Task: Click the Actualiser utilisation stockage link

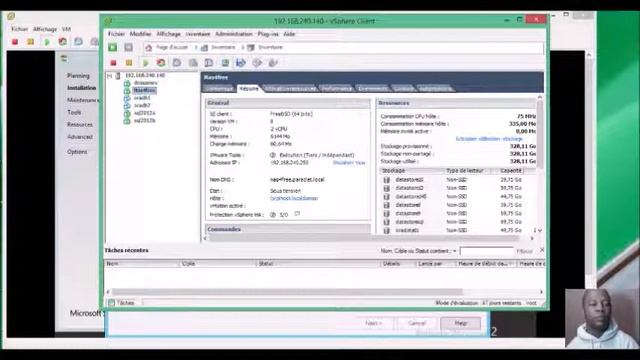Action: [489, 139]
